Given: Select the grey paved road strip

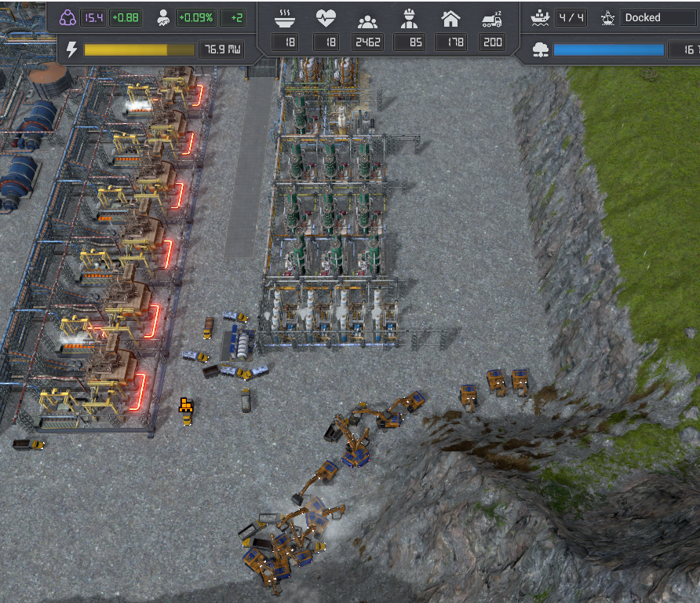Looking at the screenshot, I should (250, 166).
